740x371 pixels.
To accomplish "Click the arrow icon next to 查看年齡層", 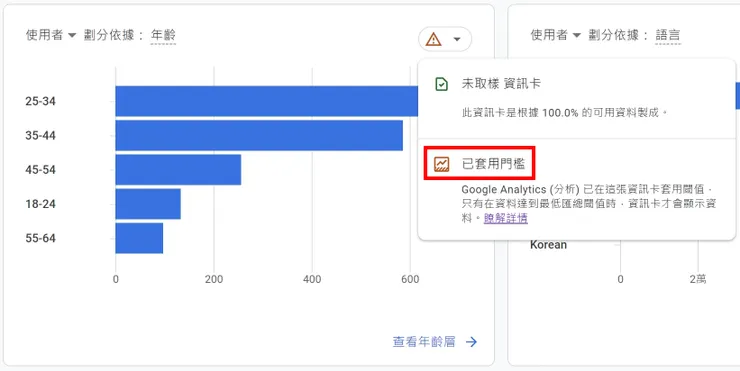I will coord(471,342).
